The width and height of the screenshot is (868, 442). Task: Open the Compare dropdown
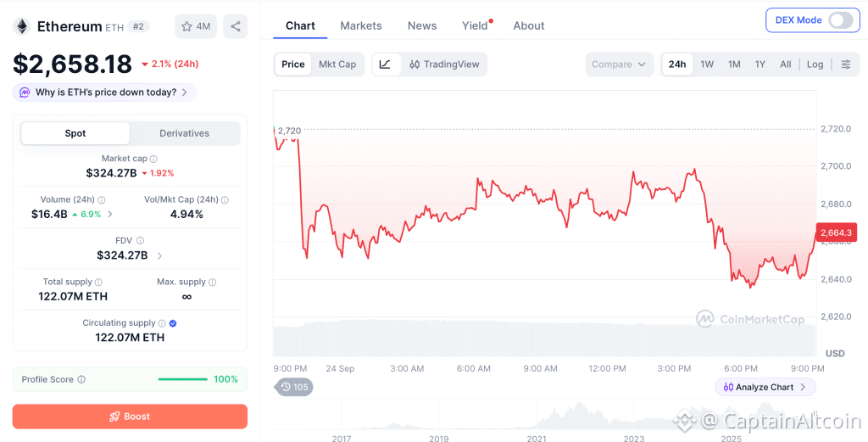coord(619,64)
